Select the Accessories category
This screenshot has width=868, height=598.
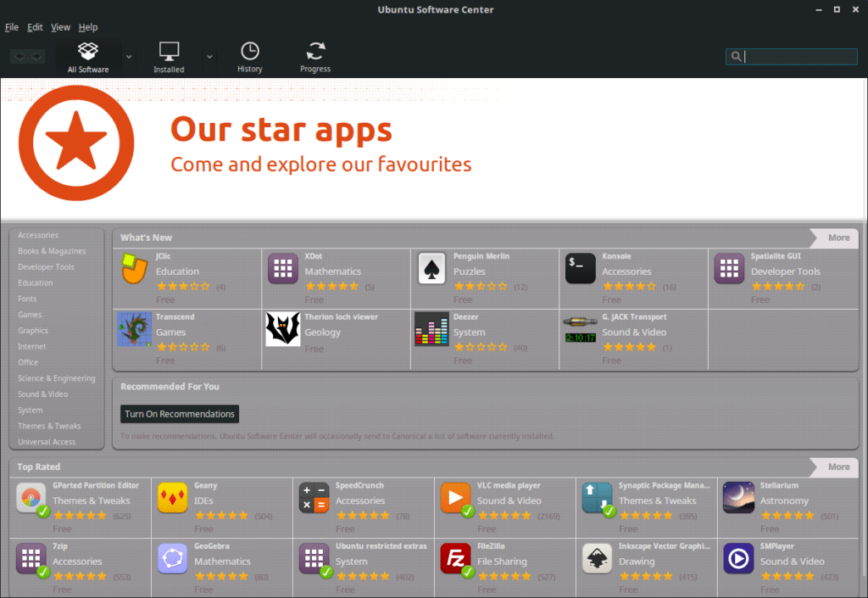click(x=37, y=235)
